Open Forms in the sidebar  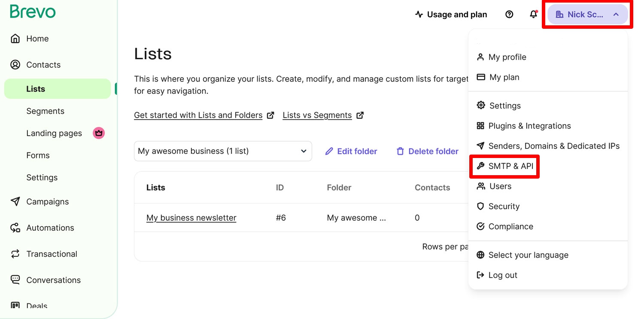coord(38,155)
